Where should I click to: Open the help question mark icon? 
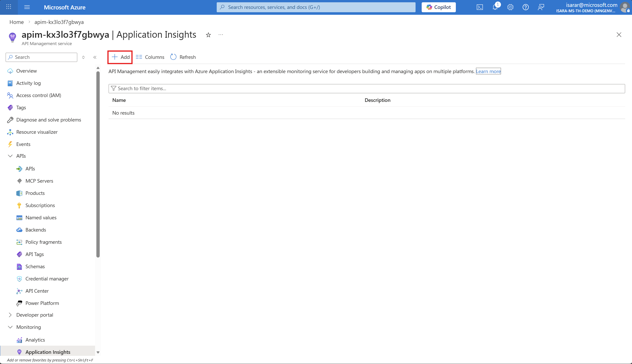point(525,7)
